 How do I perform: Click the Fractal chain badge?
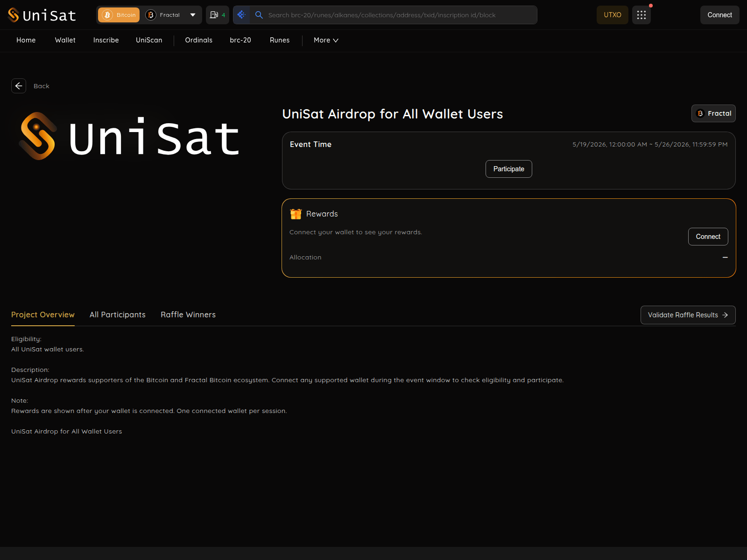(x=713, y=113)
